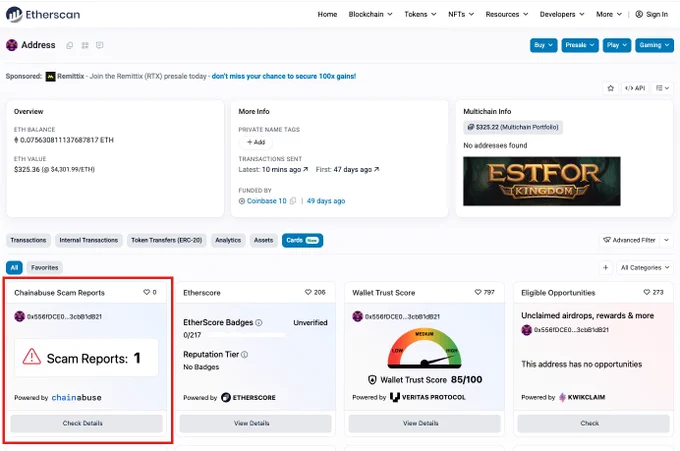The height and width of the screenshot is (451, 680).
Task: Select the Favorites filter tab
Action: pos(45,268)
